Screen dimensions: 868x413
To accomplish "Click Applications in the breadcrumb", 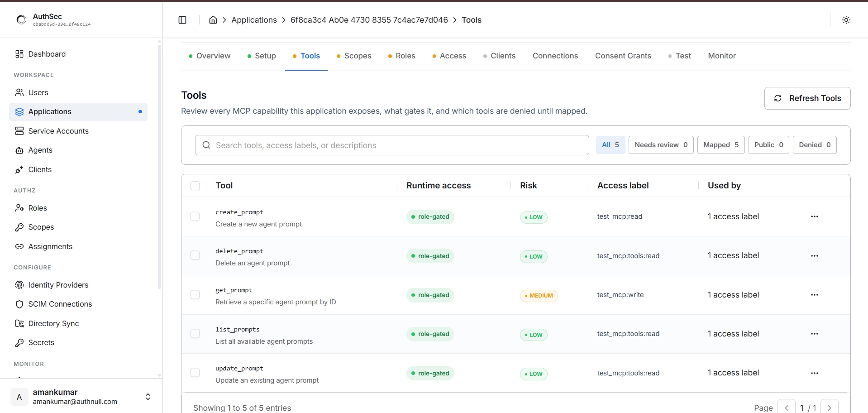I will pyautogui.click(x=254, y=20).
